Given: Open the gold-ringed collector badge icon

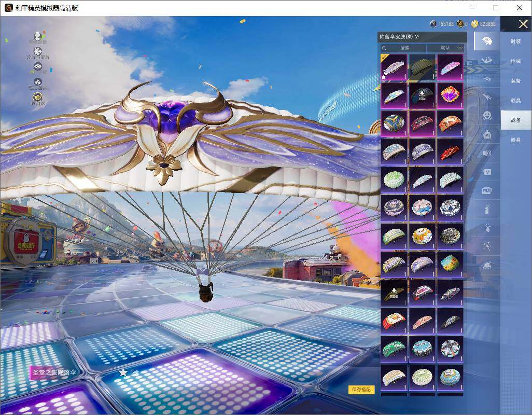Looking at the screenshot, I should pos(38,98).
